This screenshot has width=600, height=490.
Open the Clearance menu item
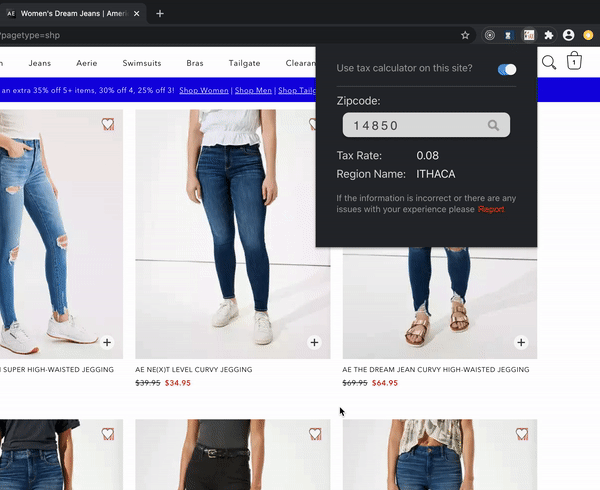(x=301, y=63)
